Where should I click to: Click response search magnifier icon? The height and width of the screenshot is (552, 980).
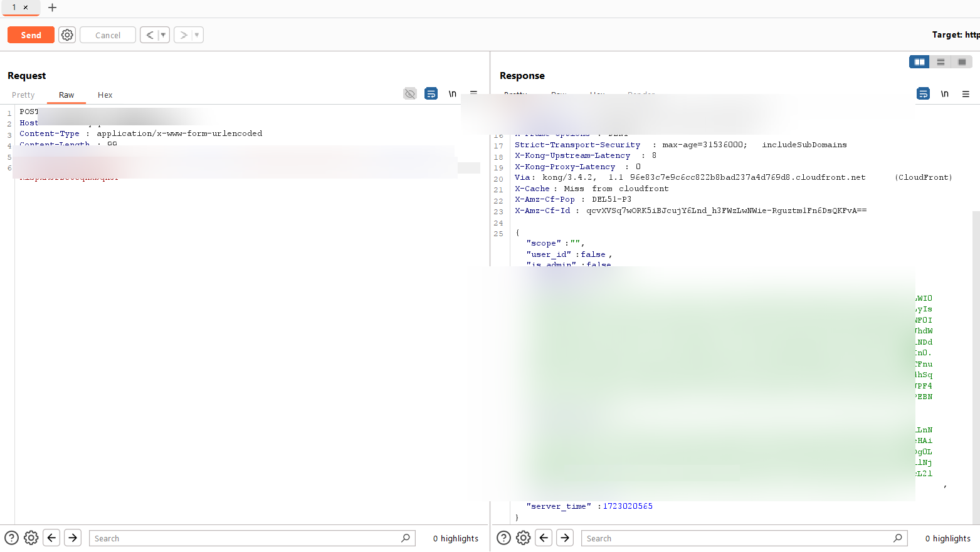point(898,538)
